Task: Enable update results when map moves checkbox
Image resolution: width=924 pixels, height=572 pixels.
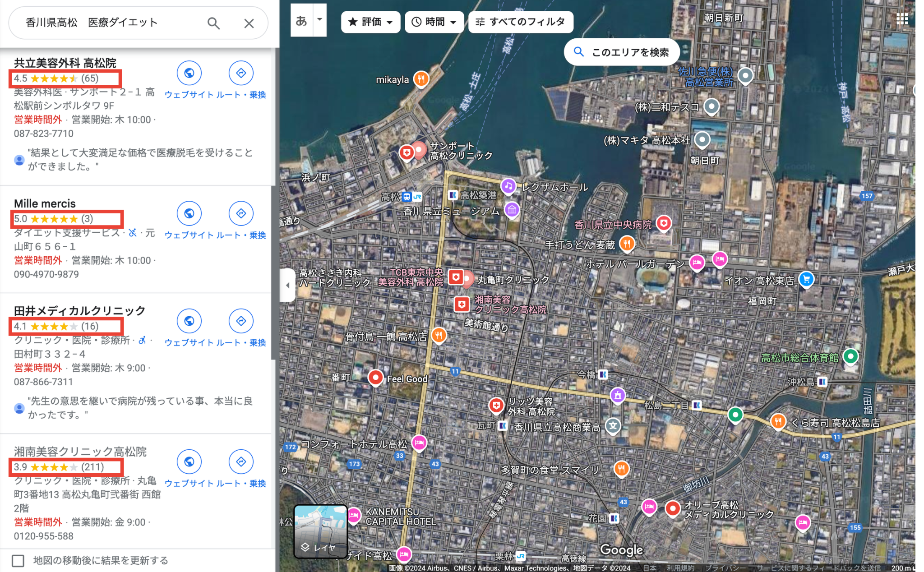Action: pos(18,561)
